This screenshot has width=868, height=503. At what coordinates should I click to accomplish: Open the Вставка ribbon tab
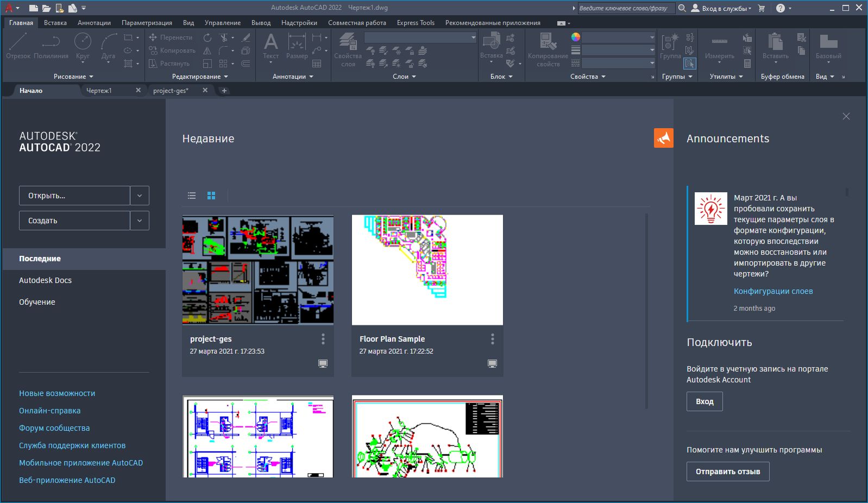(55, 23)
